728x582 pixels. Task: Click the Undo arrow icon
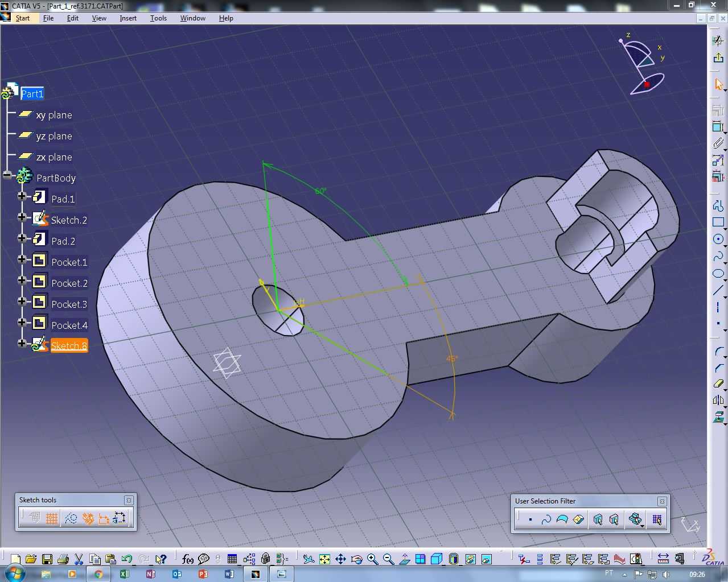click(127, 559)
